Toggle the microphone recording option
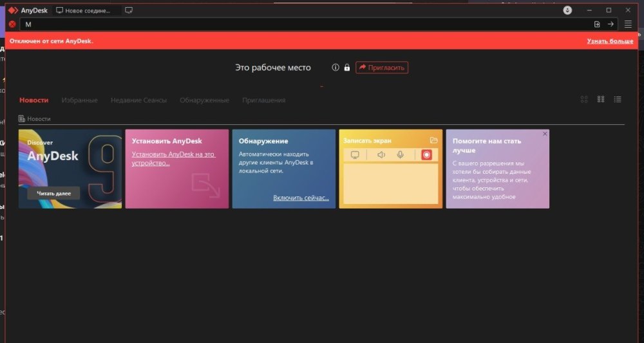Viewport: 644px width, 343px height. coord(400,154)
